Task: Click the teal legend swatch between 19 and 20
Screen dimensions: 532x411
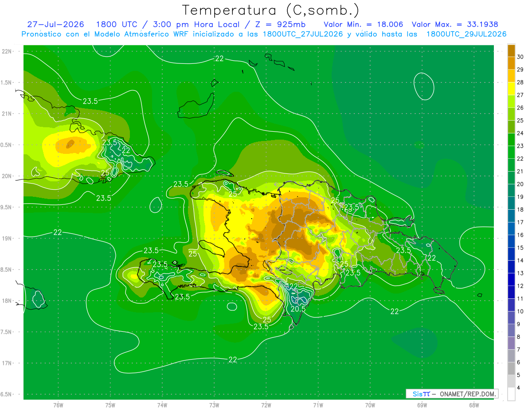Action: [511, 190]
